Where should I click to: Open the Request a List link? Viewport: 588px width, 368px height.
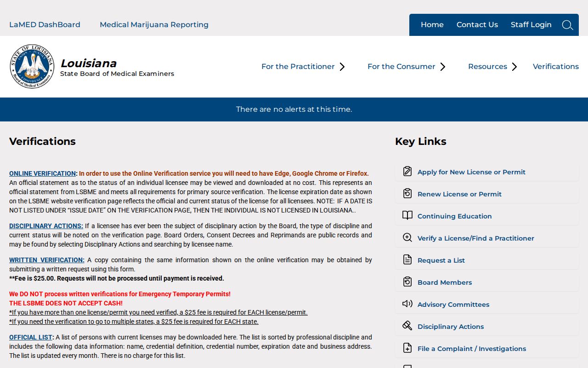[x=441, y=260]
